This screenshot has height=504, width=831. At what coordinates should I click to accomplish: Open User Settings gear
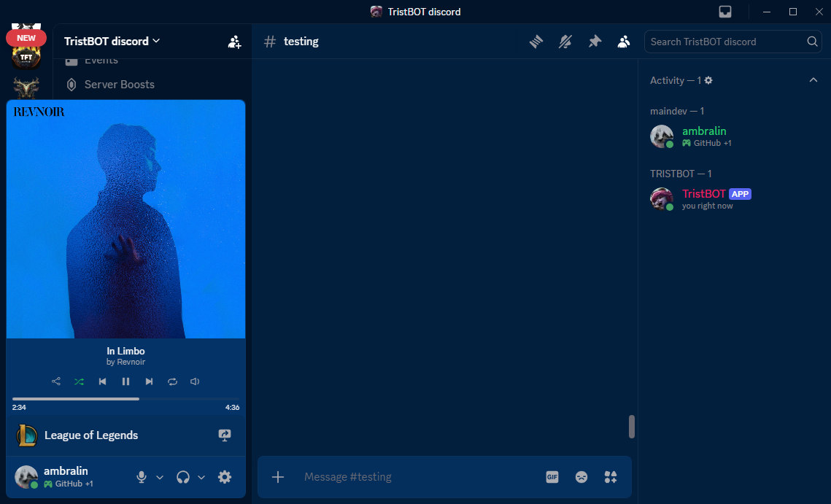coord(225,477)
